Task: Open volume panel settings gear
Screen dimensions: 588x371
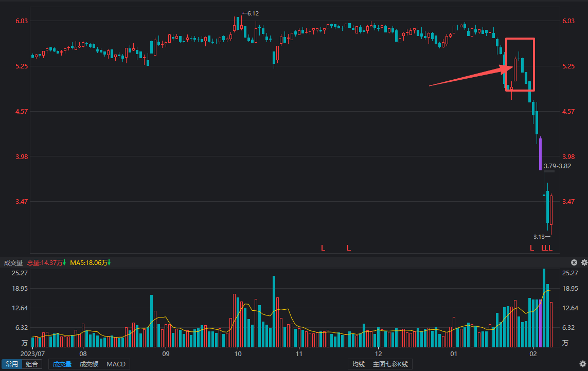Action: (584, 262)
